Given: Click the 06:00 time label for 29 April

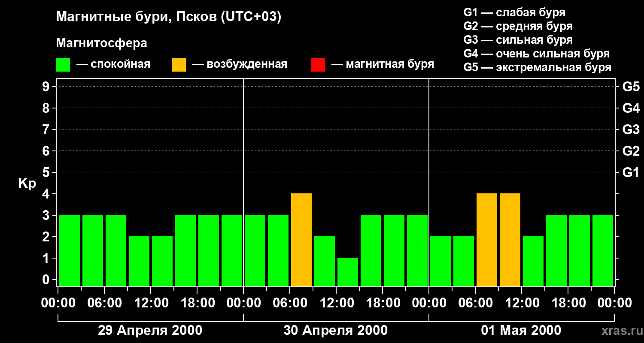Looking at the screenshot, I should (x=104, y=303).
